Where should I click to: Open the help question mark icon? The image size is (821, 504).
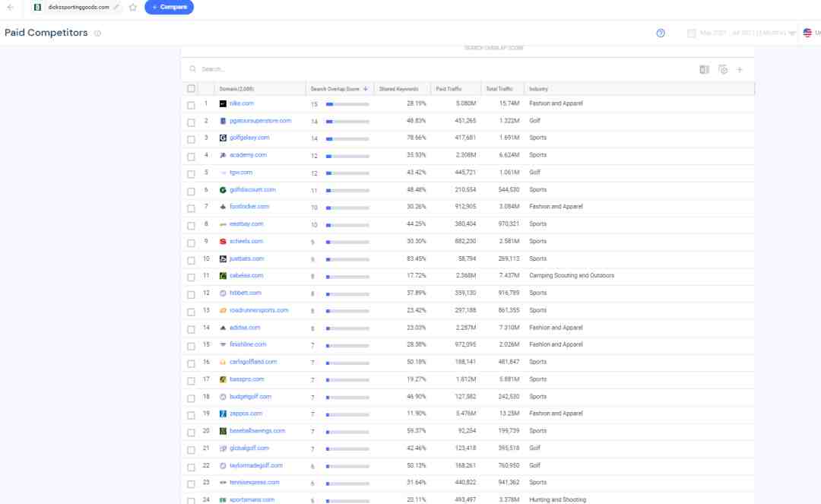(661, 33)
